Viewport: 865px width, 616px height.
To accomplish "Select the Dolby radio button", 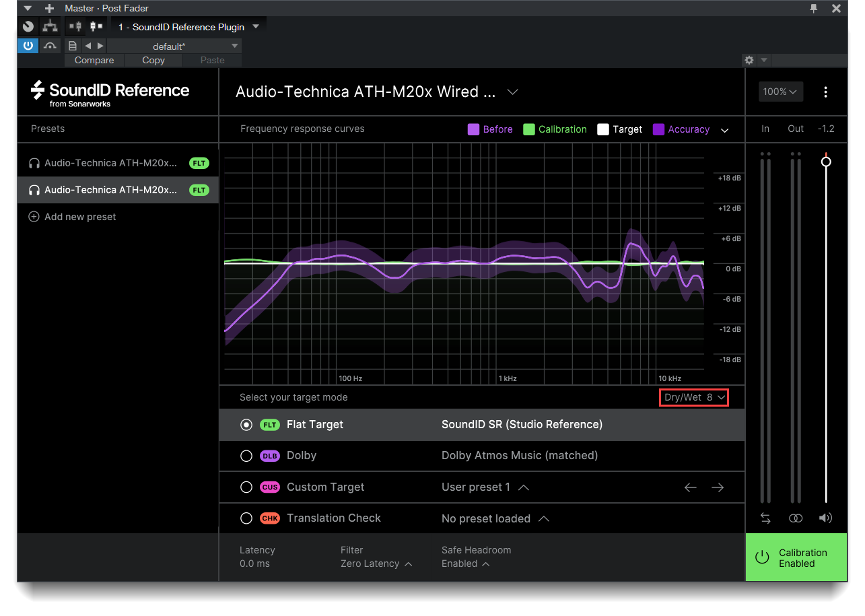I will pyautogui.click(x=246, y=456).
